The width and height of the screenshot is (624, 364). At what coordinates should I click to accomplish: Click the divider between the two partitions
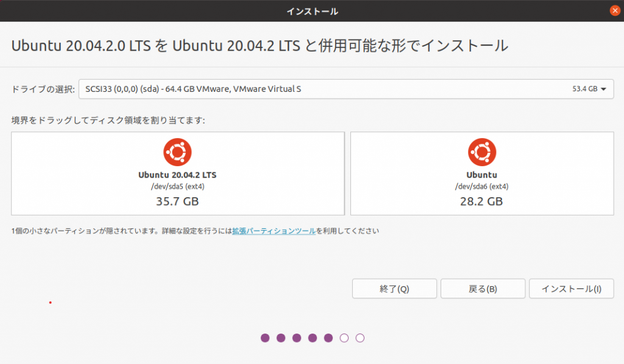347,173
